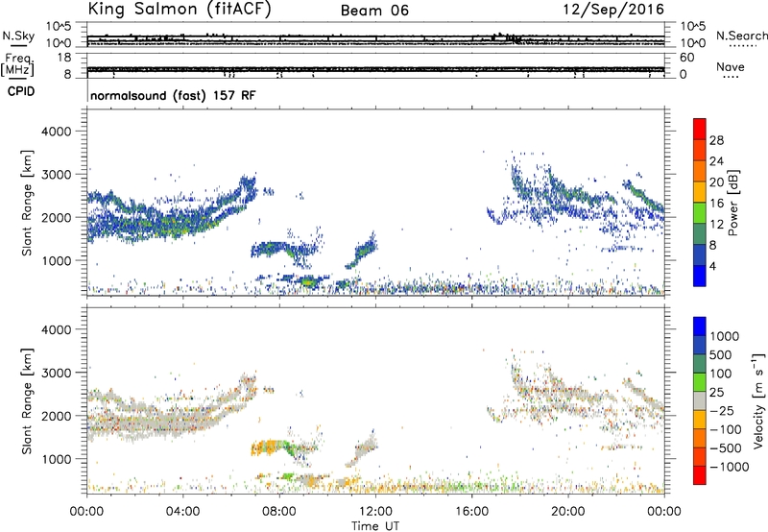768x532 pixels.
Task: Click the 60 tick on the Nave axis
Action: 687,58
